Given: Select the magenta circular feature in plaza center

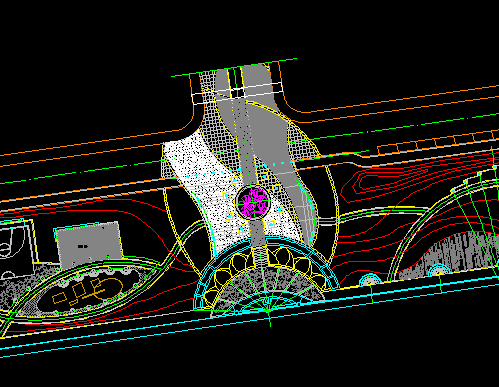Looking at the screenshot, I should tap(253, 202).
